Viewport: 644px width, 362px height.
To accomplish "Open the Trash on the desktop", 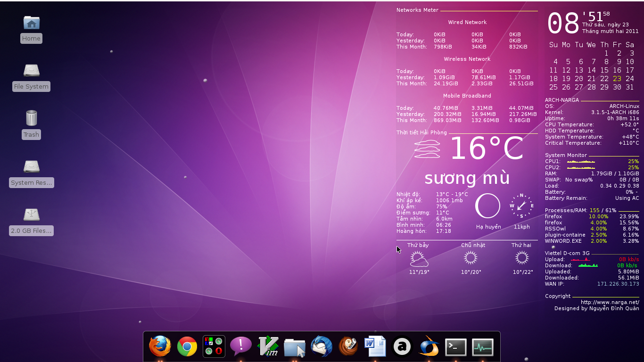I will [31, 118].
